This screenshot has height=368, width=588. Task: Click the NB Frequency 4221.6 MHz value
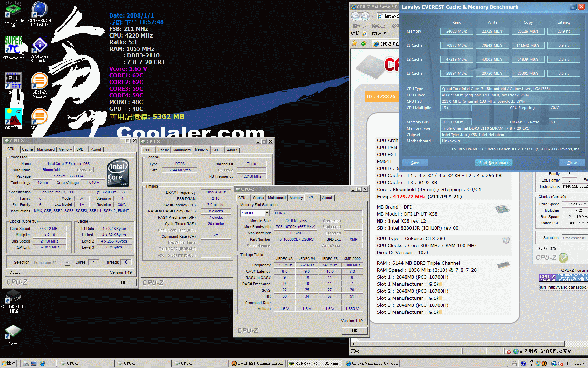coord(251,176)
